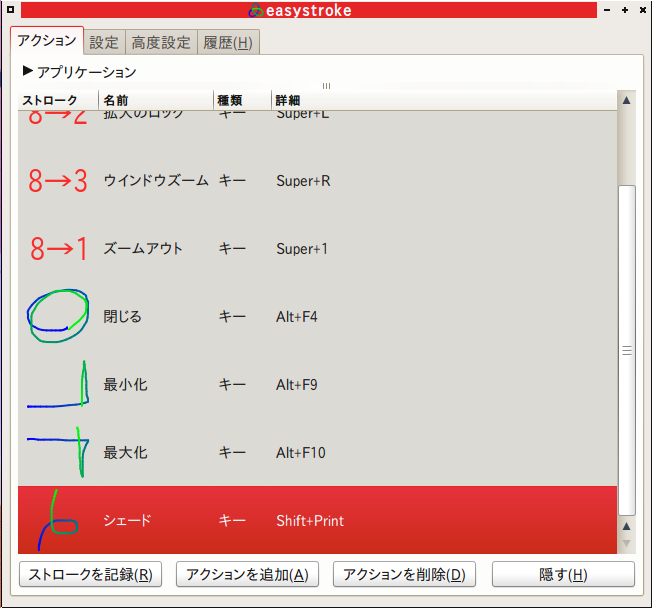652x608 pixels.
Task: Click the 8→1 stroke thumbnail
Action: click(58, 249)
